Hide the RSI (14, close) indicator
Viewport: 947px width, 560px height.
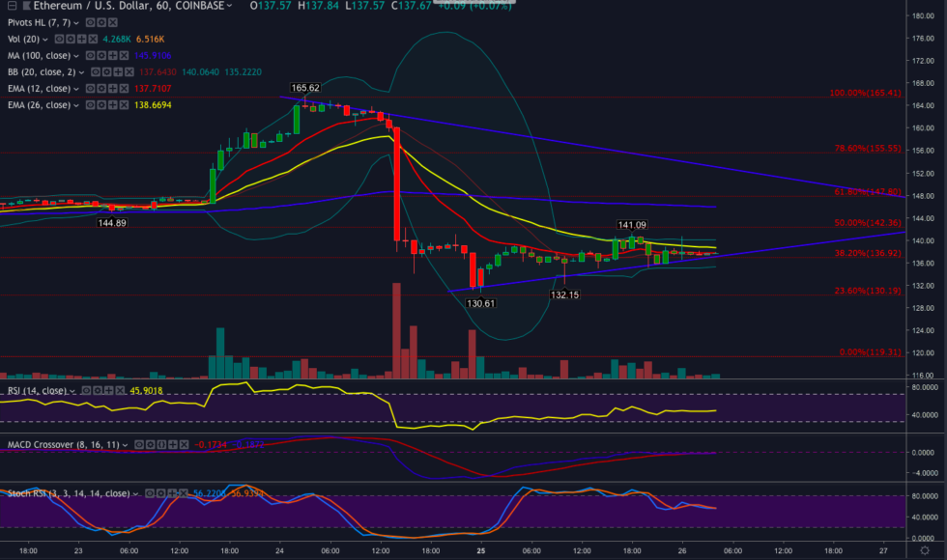(x=85, y=390)
